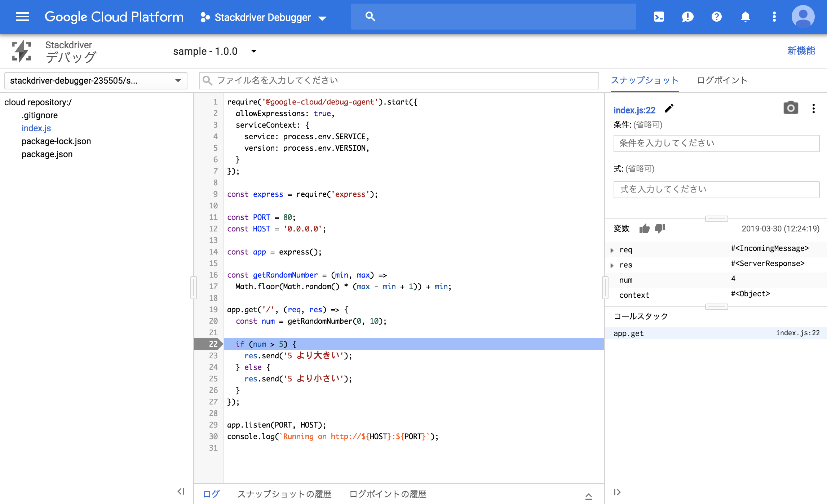Open the スナップショットの履歴 tab

(284, 494)
